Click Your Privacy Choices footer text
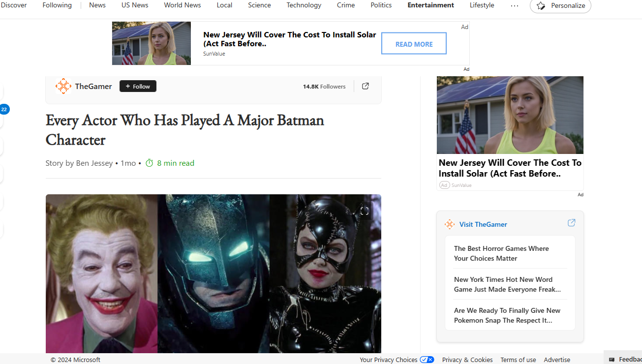Screen dimensions: 642x364 [x=389, y=360]
